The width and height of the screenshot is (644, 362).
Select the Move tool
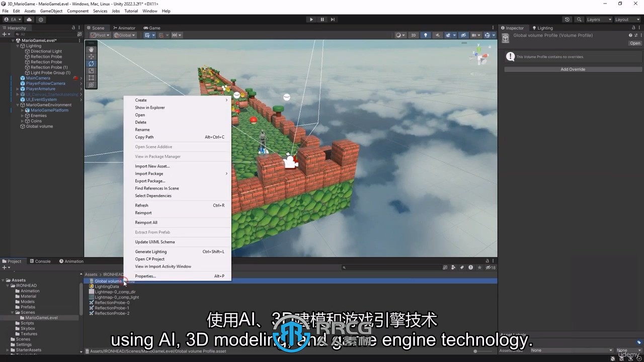click(x=91, y=56)
